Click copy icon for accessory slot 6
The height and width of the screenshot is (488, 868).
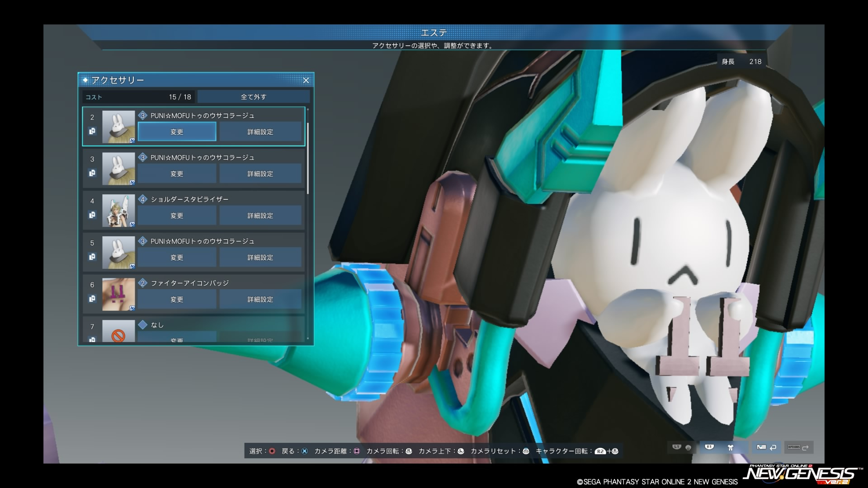(92, 299)
